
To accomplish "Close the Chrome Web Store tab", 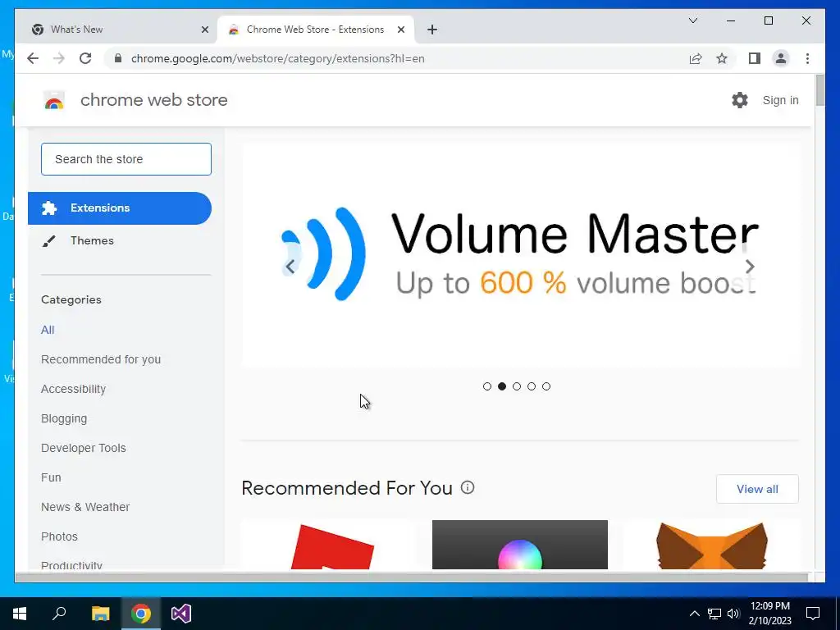I will [400, 30].
